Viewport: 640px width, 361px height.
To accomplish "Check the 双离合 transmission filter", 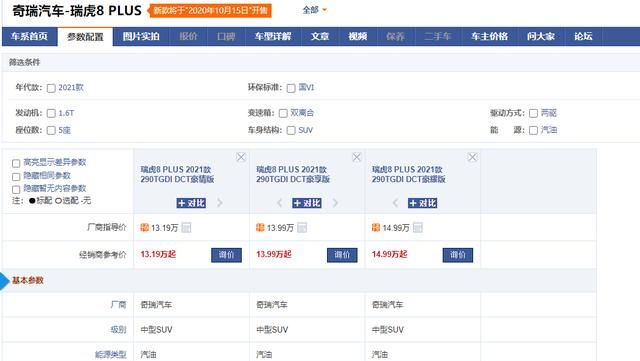I will pos(283,114).
